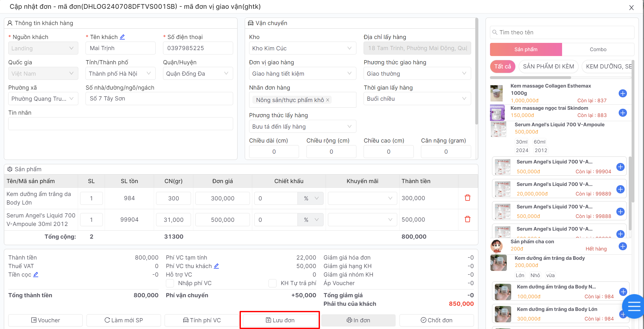Switch to the Combo tab

coord(598,49)
